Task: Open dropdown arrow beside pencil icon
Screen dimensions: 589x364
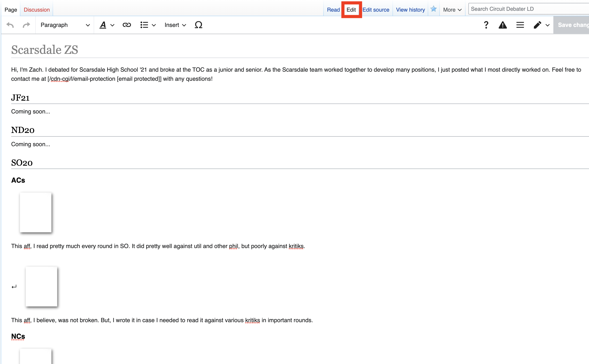Action: (548, 25)
